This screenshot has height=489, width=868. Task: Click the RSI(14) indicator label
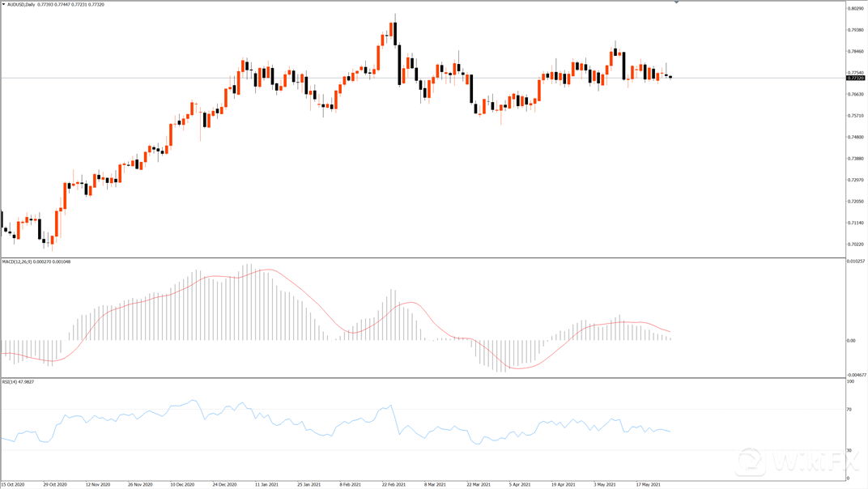click(12, 381)
